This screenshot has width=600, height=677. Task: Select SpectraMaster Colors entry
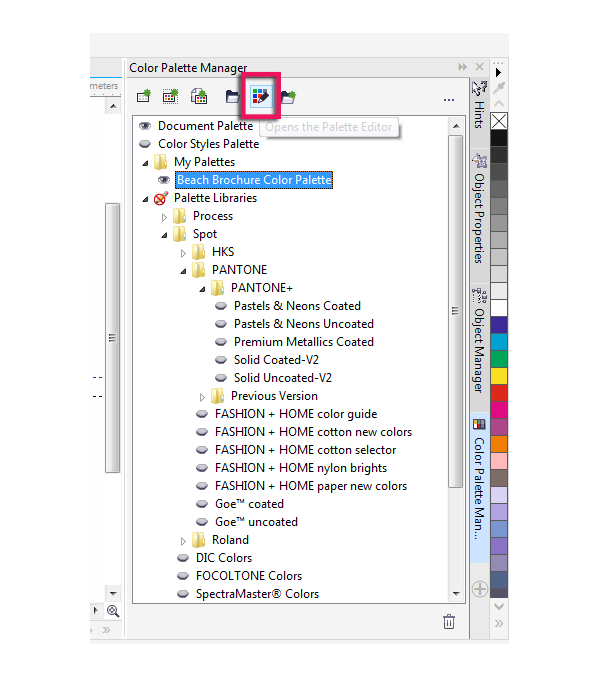pos(257,594)
